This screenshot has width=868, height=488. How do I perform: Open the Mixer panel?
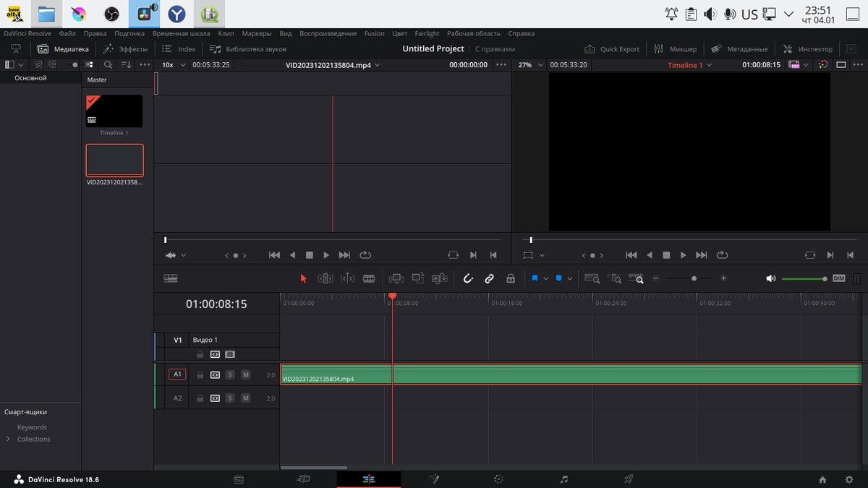676,49
